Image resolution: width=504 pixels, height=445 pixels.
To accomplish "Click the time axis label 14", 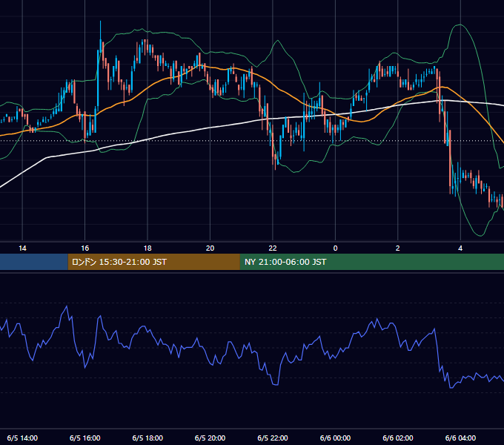I will (22, 248).
